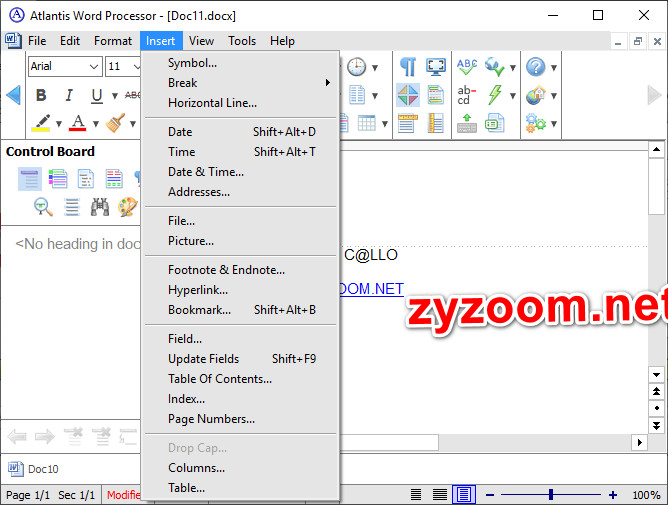
Task: Open the Edit menu
Action: click(70, 41)
